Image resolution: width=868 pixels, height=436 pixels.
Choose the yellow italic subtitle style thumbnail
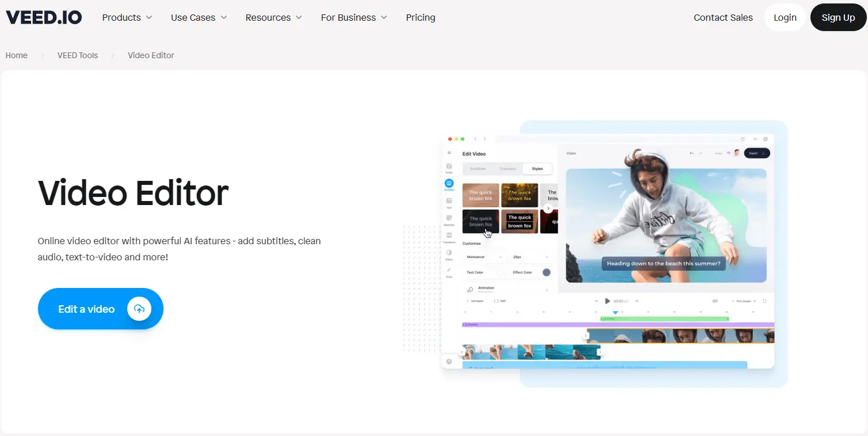(x=520, y=195)
